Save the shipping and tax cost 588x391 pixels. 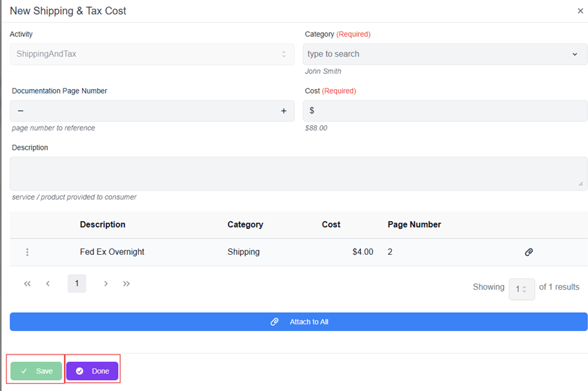coord(36,371)
